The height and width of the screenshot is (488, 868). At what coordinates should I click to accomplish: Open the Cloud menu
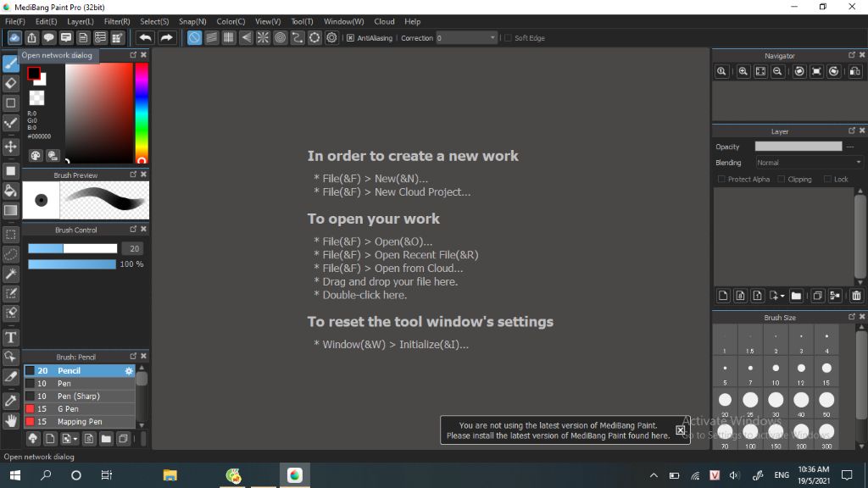(x=384, y=21)
